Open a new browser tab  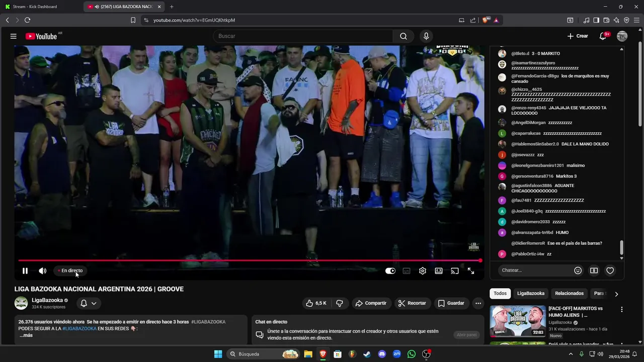(x=172, y=7)
